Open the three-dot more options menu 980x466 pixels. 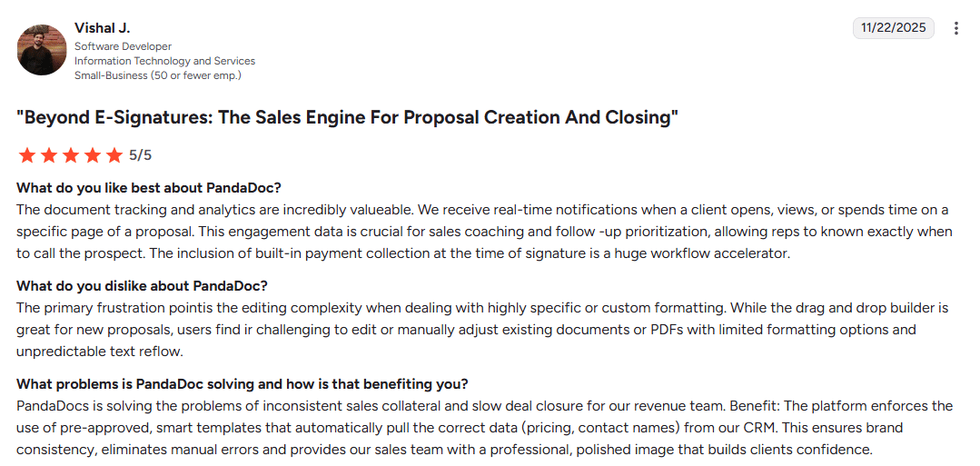[x=955, y=28]
